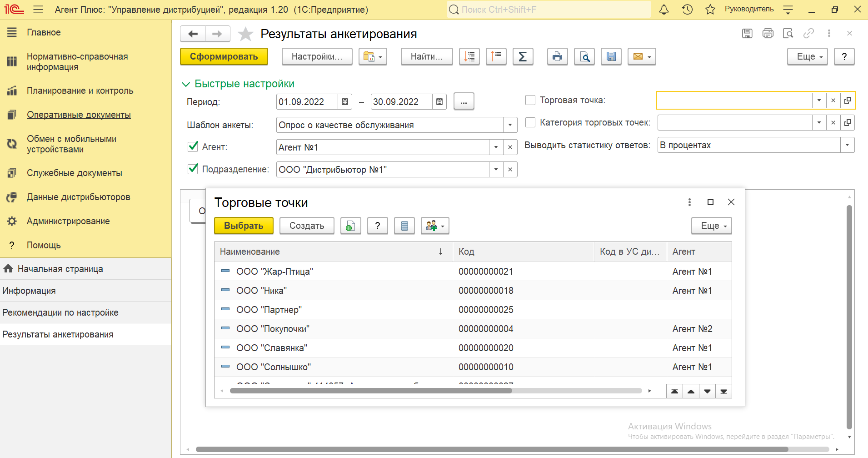
Task: Open Агент field dropdown arrow
Action: [496, 147]
